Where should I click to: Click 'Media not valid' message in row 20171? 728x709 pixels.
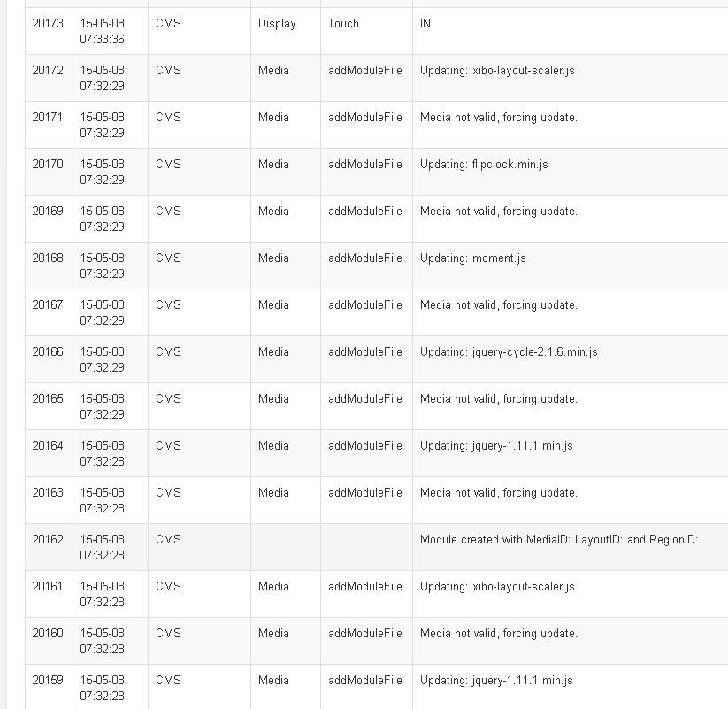coord(499,117)
